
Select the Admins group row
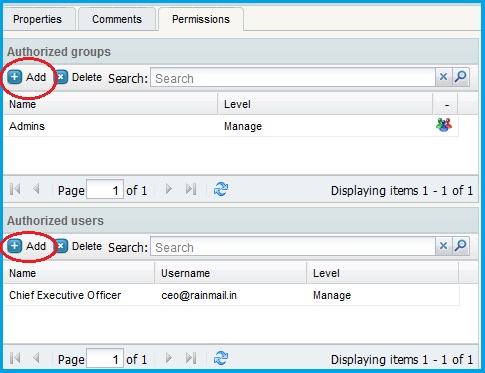[231, 126]
